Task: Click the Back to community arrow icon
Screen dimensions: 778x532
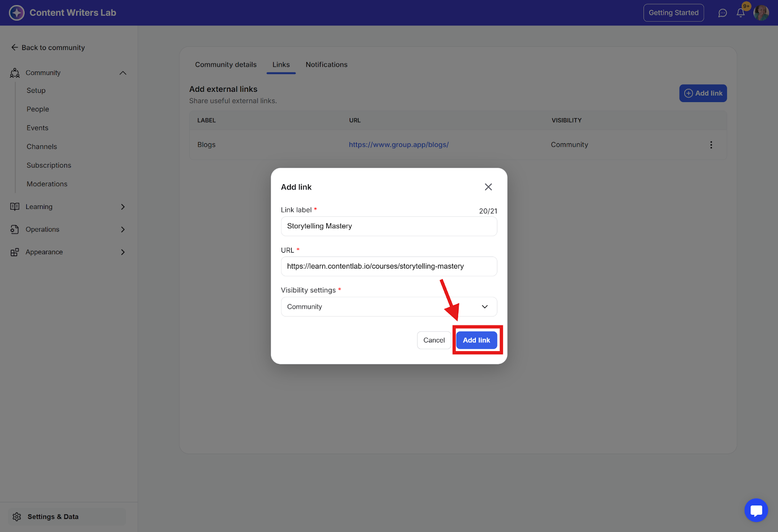Action: 15,48
